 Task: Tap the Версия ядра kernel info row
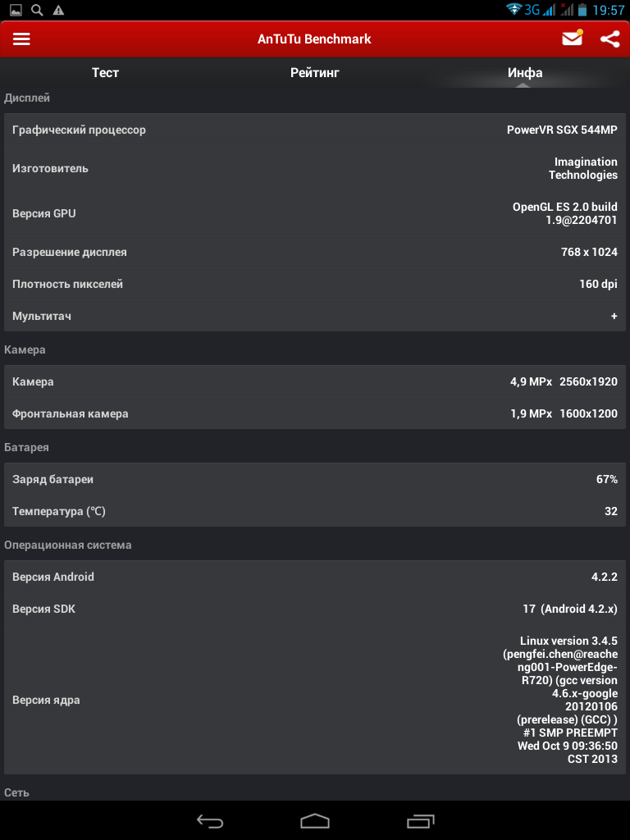[x=315, y=700]
